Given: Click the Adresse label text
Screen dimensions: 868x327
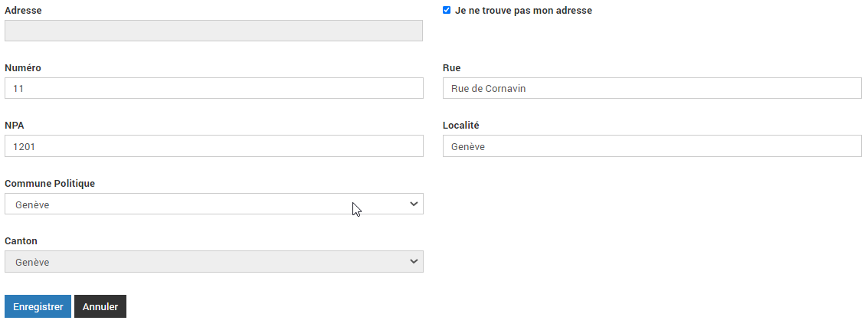Looking at the screenshot, I should click(23, 11).
